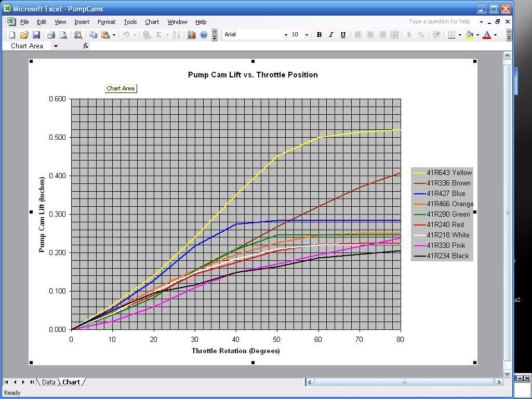Click the New workbook icon
The height and width of the screenshot is (399, 532).
[12, 35]
